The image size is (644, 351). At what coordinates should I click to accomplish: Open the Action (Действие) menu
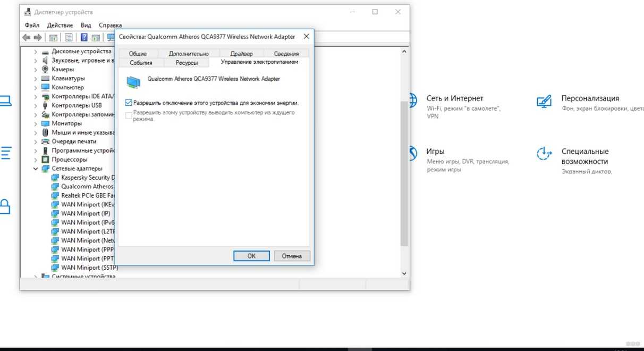point(60,25)
